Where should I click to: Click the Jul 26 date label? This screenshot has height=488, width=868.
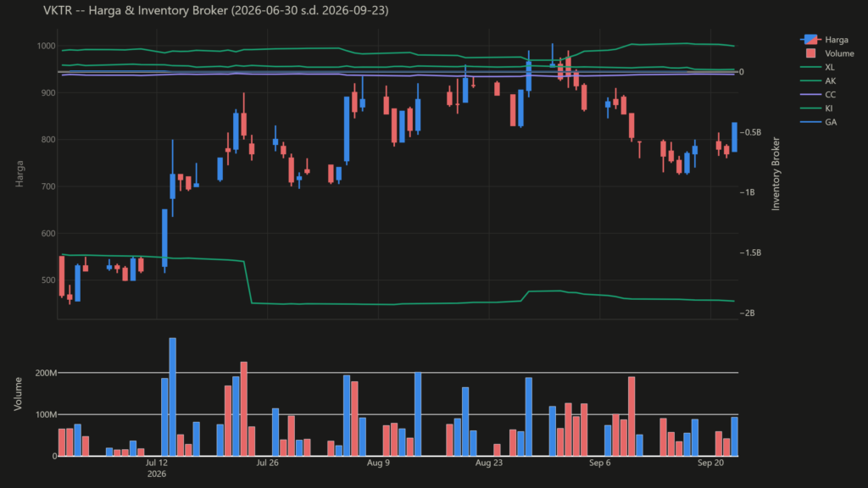267,463
